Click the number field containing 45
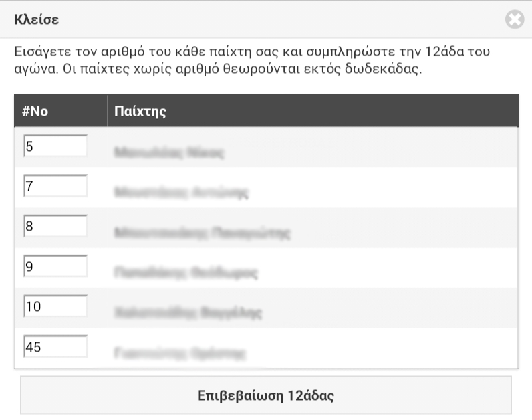Viewport: 532px width, 420px height. tap(55, 346)
